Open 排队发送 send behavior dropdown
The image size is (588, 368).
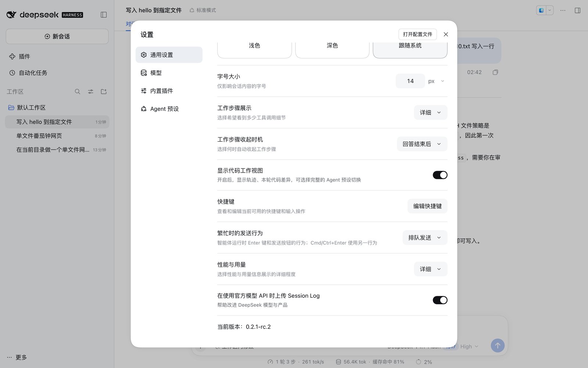[x=425, y=238]
